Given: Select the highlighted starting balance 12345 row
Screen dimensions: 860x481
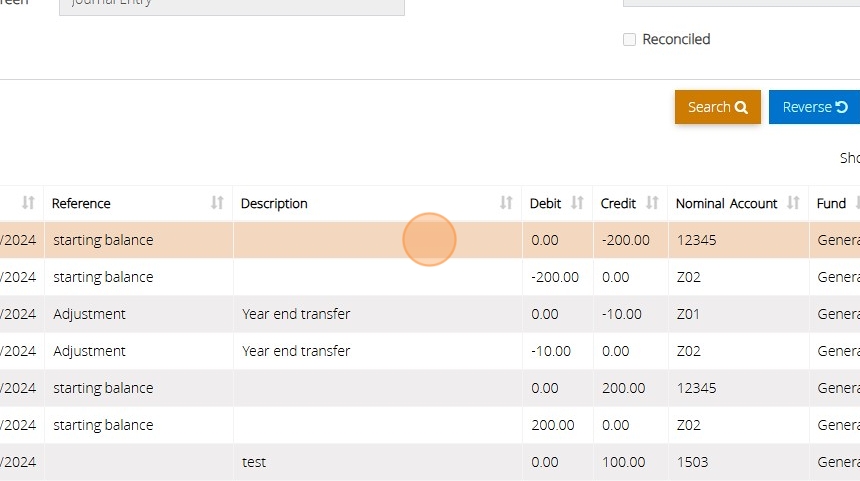Looking at the screenshot, I should 300,240.
